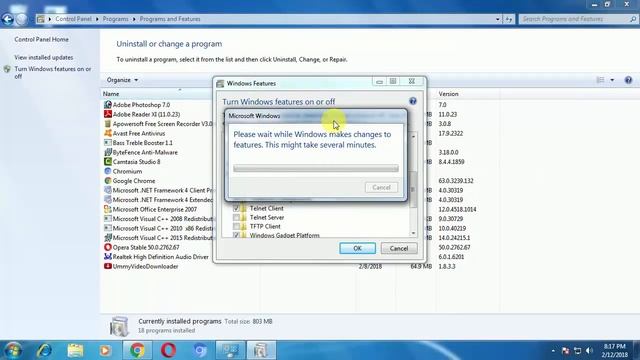Click the down scroll arrow in features list

coord(413,233)
